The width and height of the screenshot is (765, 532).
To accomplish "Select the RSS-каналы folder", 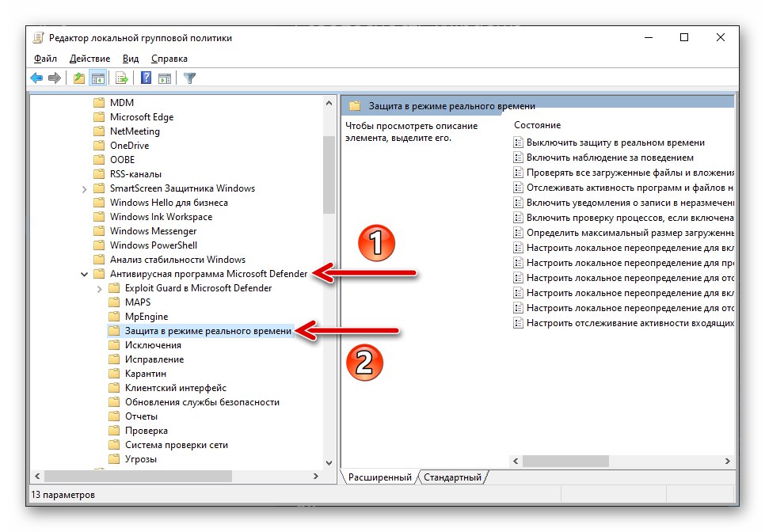I will click(127, 174).
